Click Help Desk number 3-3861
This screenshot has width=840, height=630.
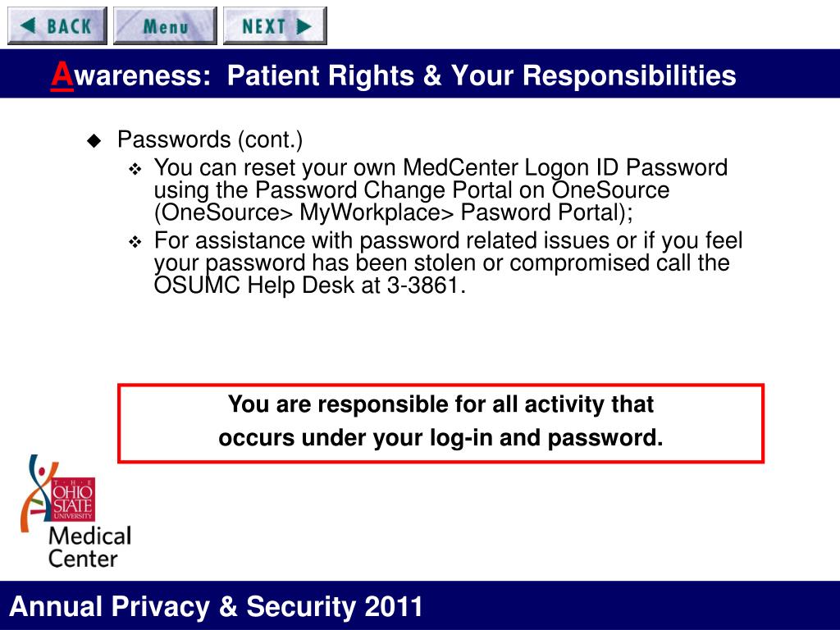pos(423,285)
